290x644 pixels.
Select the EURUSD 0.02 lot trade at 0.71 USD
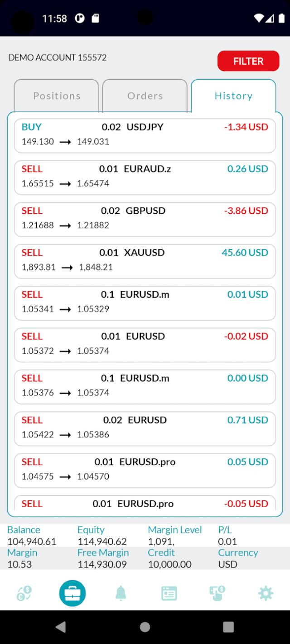click(145, 429)
